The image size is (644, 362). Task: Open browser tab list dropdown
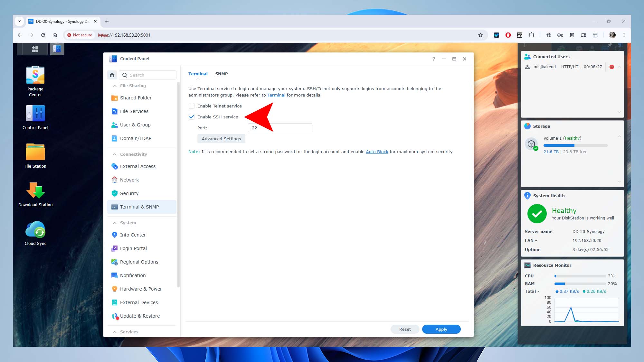[19, 21]
